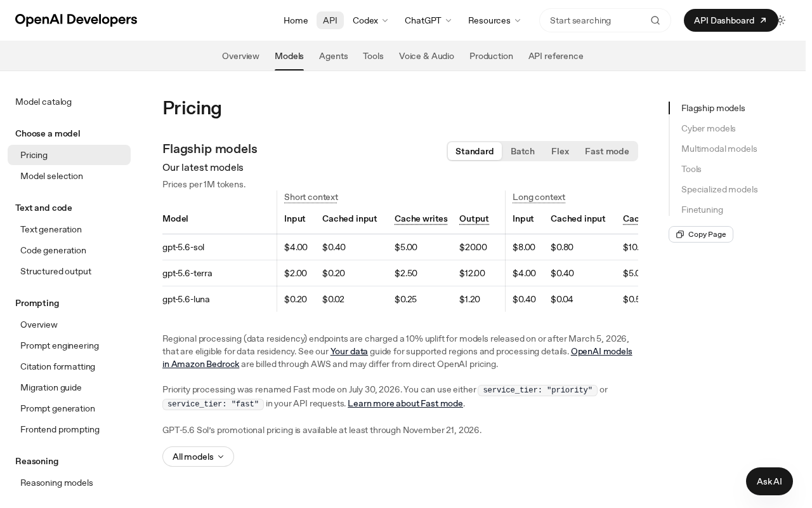Switch to the Tools tab

(x=373, y=56)
